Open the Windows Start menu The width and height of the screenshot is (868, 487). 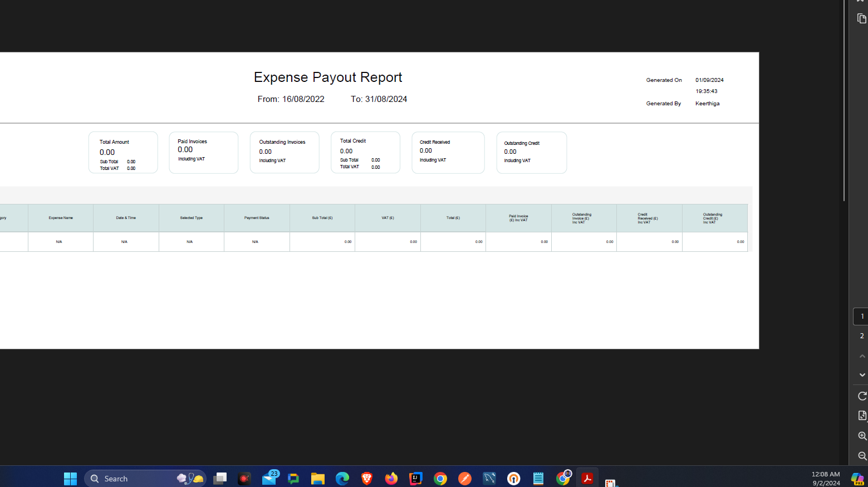tap(70, 479)
